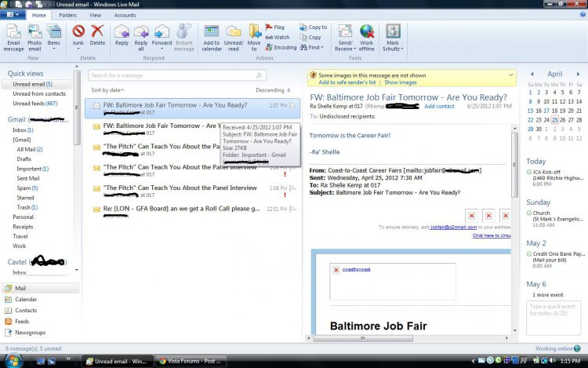The width and height of the screenshot is (588, 368).
Task: Open the Roll Call please message
Action: [x=193, y=211]
